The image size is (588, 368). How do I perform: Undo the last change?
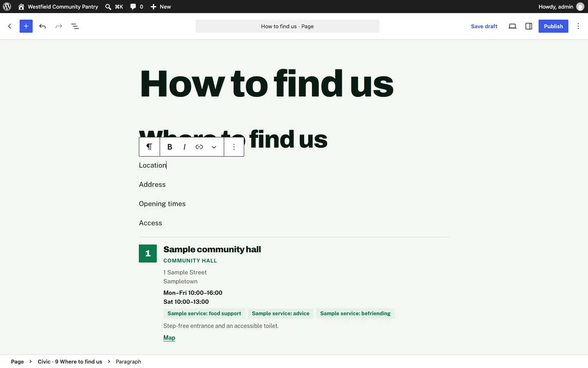[43, 26]
